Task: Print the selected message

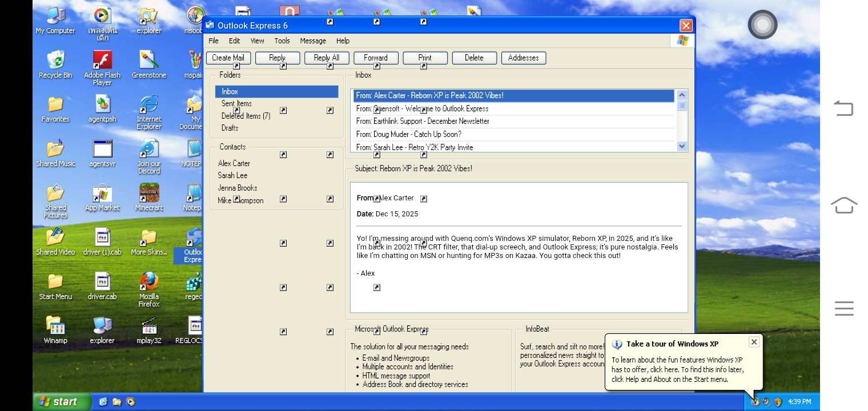Action: pos(425,58)
